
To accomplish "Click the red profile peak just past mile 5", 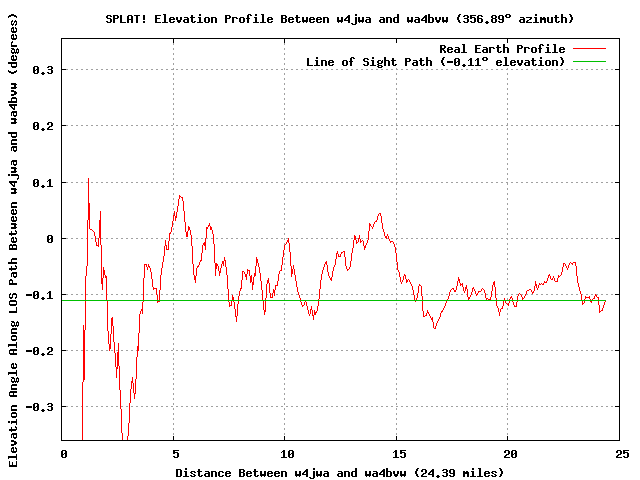I will (x=180, y=196).
